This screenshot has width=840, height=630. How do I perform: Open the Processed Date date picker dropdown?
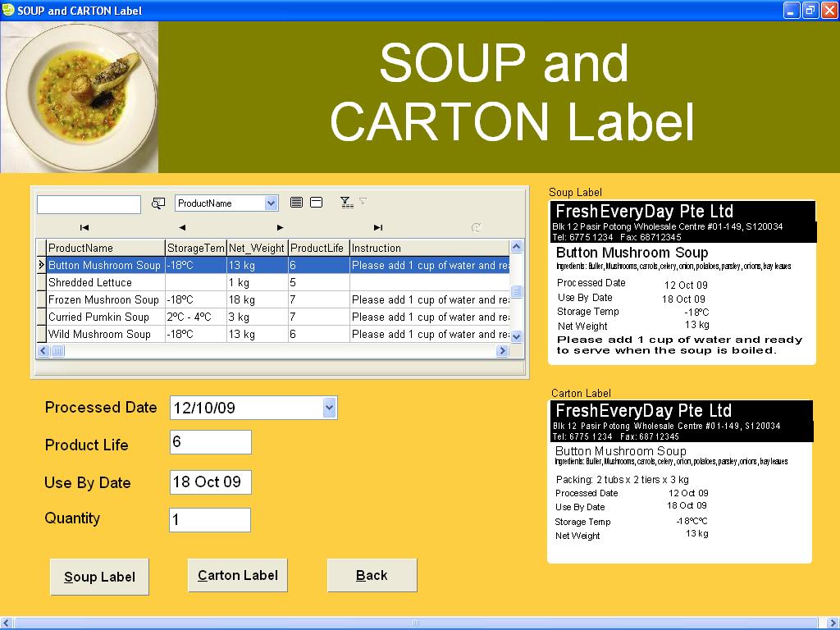pyautogui.click(x=327, y=407)
